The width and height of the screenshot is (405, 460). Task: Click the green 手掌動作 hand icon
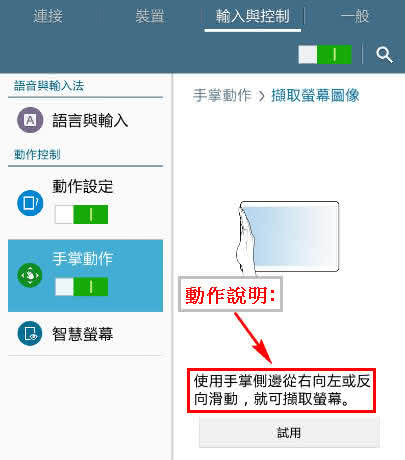tap(30, 275)
